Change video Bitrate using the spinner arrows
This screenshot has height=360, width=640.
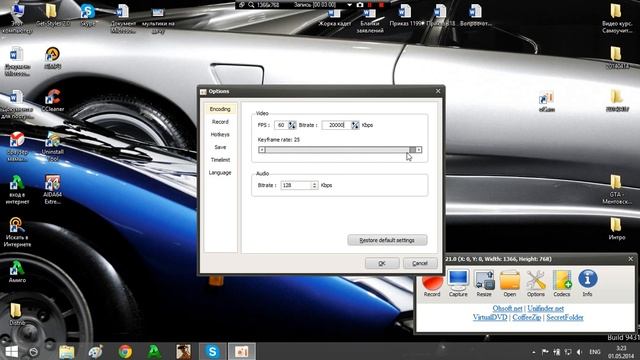pyautogui.click(x=355, y=125)
